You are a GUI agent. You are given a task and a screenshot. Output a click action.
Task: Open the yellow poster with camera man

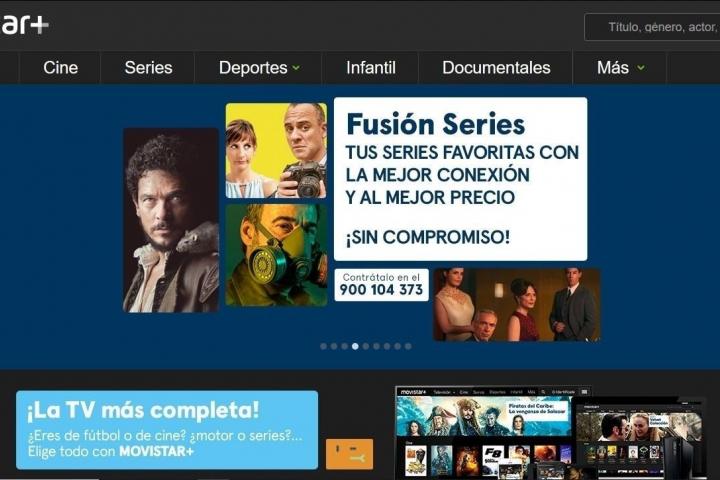pos(276,151)
